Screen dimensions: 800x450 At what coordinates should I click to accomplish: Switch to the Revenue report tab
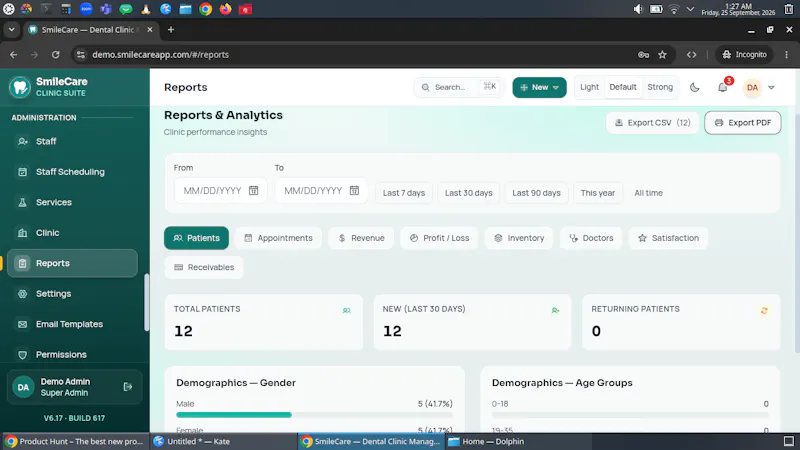[361, 238]
